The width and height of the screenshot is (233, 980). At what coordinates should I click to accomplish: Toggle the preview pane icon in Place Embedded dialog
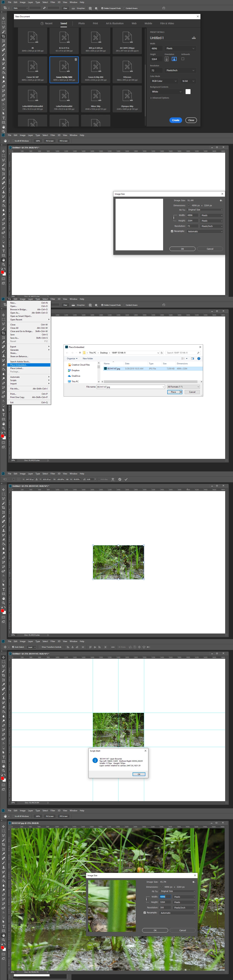tap(192, 358)
